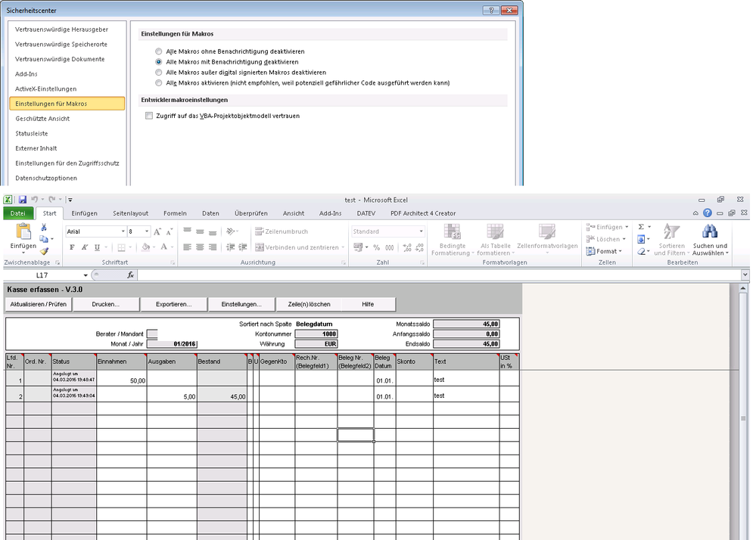Click the Einstellungen... button in Kasse erfassen
Image resolution: width=756 pixels, height=540 pixels.
point(241,305)
